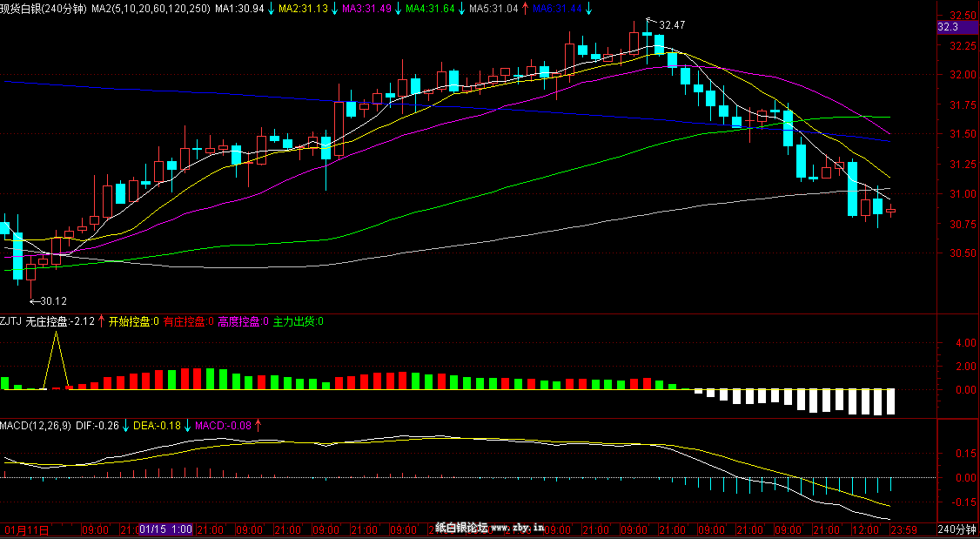Select the magenta MA3:31.49 indicator label
The height and width of the screenshot is (539, 980).
pyautogui.click(x=366, y=9)
